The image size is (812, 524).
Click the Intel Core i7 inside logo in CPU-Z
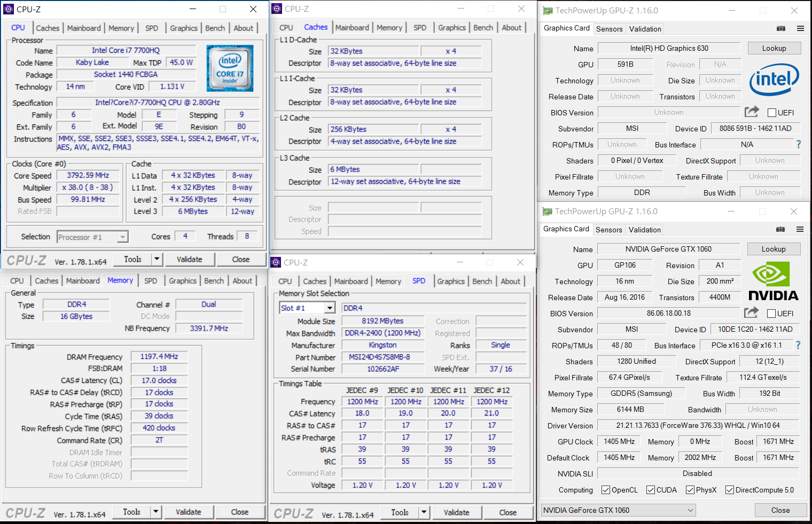pos(230,68)
